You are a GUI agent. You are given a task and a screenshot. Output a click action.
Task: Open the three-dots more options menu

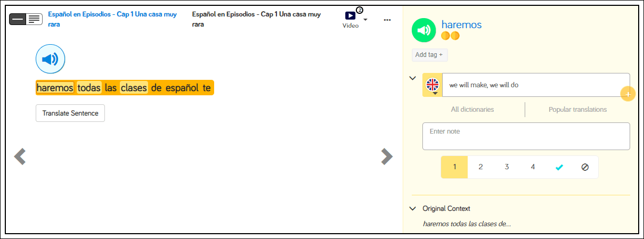tap(387, 20)
